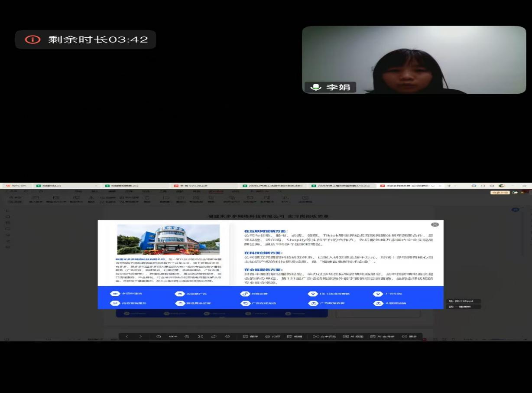
Task: Click the company building photo thumbnail
Action: coord(168,239)
